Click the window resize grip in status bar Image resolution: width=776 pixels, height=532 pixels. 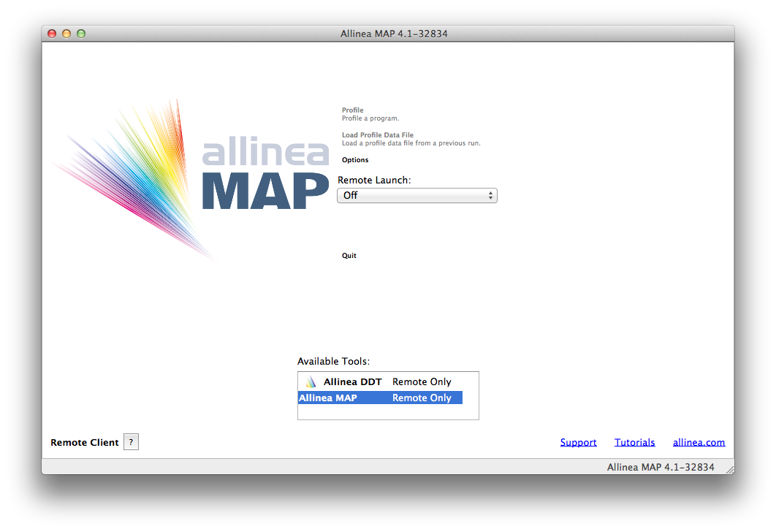click(729, 469)
